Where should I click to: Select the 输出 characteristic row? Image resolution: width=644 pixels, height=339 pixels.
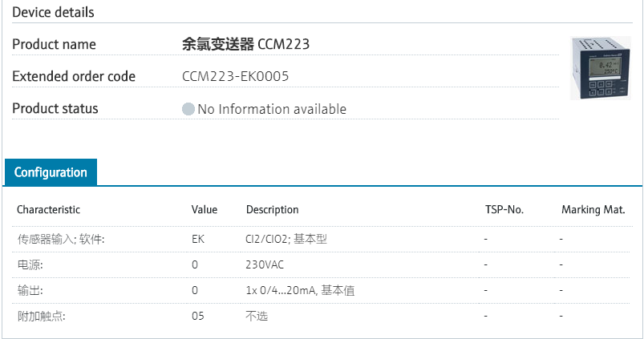tap(30, 290)
